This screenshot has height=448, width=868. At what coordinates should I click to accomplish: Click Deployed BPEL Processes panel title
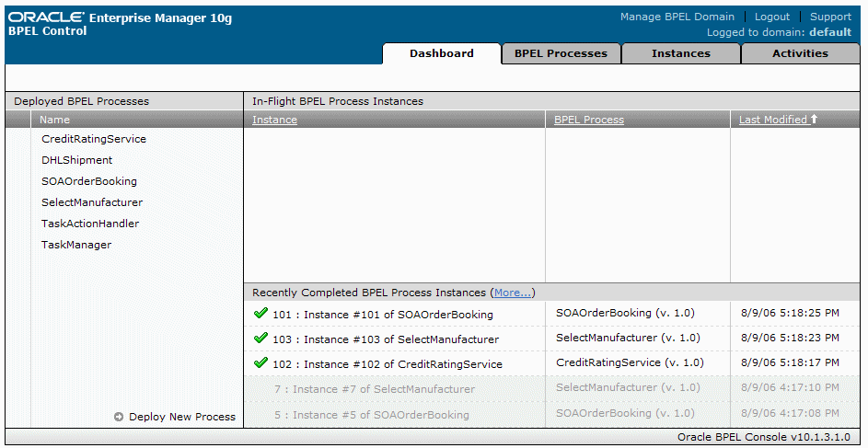(x=81, y=101)
